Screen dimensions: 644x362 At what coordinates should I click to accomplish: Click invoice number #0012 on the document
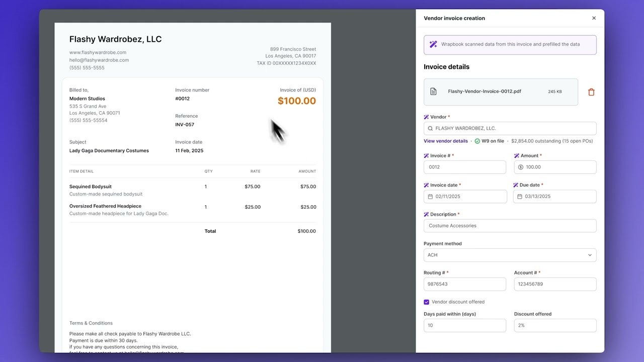click(x=182, y=99)
